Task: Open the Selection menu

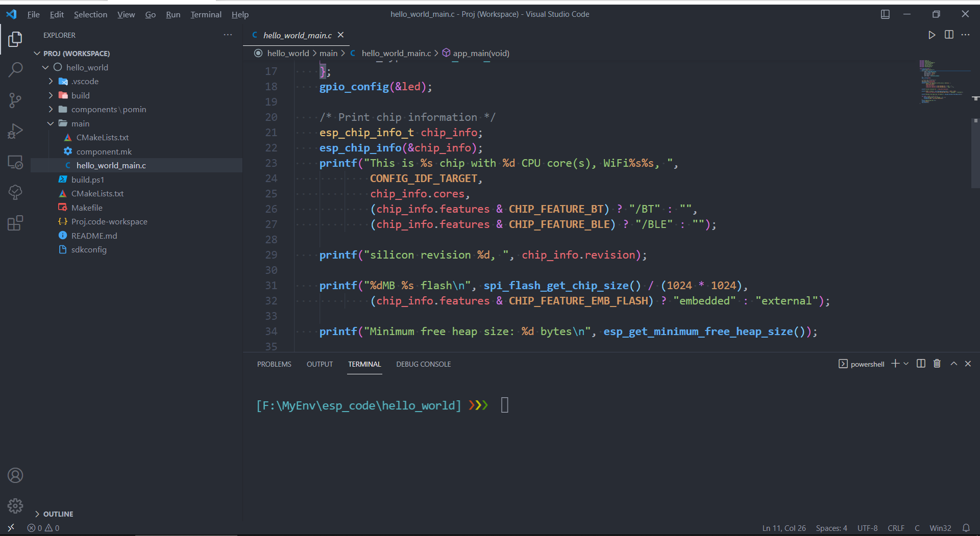Action: pos(90,14)
